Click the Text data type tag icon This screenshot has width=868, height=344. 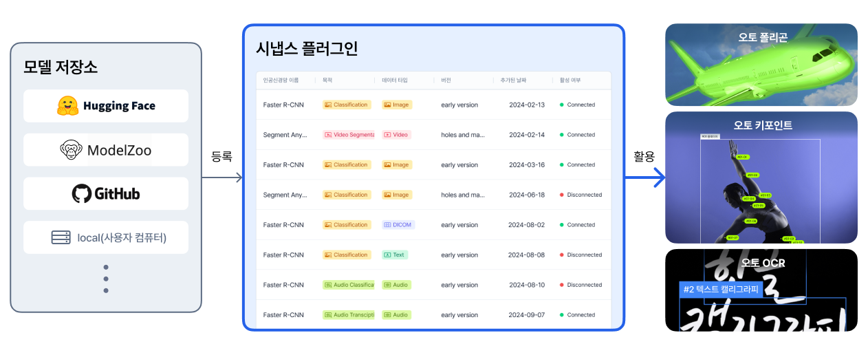pos(388,255)
